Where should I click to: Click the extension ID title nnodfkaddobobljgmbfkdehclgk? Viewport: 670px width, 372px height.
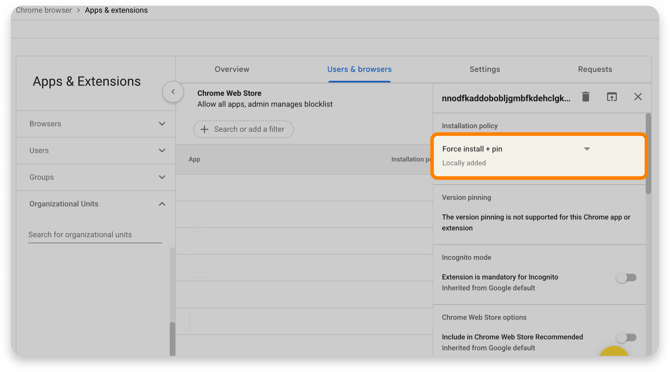[506, 98]
